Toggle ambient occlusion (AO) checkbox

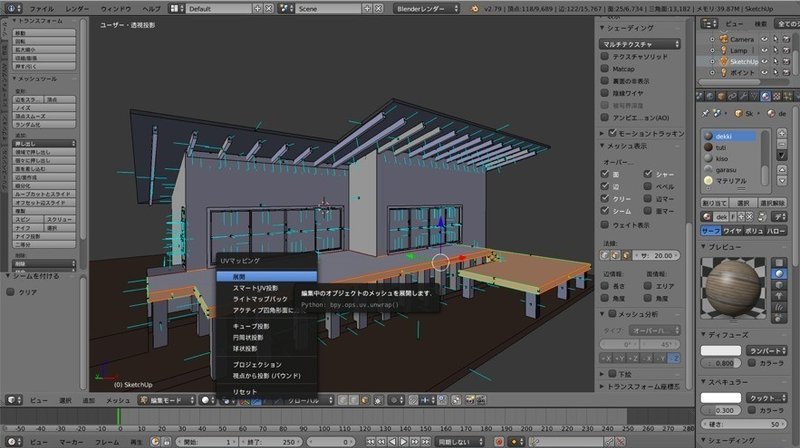tap(605, 117)
